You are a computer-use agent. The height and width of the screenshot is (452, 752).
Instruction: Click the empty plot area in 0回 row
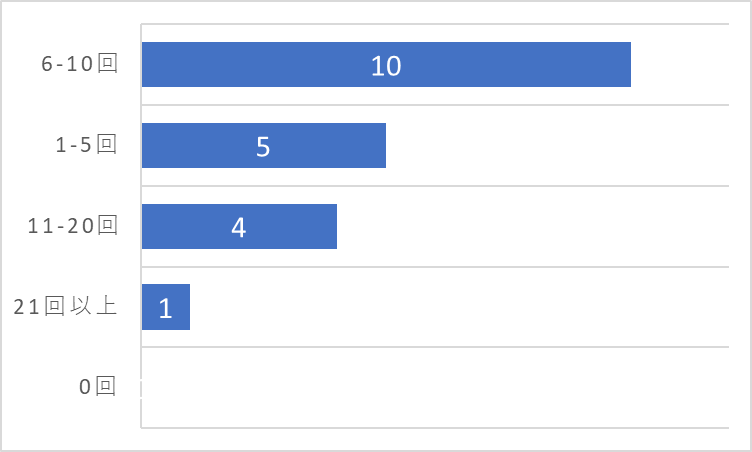(435, 387)
